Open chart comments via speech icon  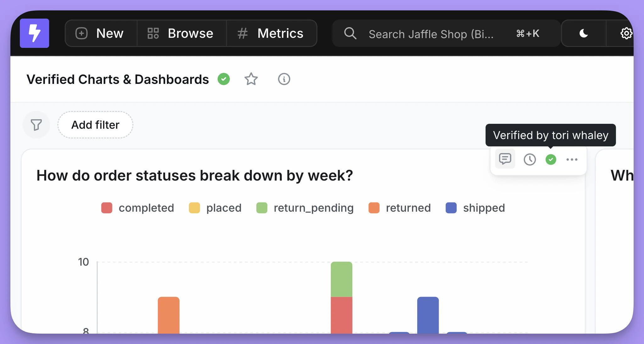tap(505, 159)
